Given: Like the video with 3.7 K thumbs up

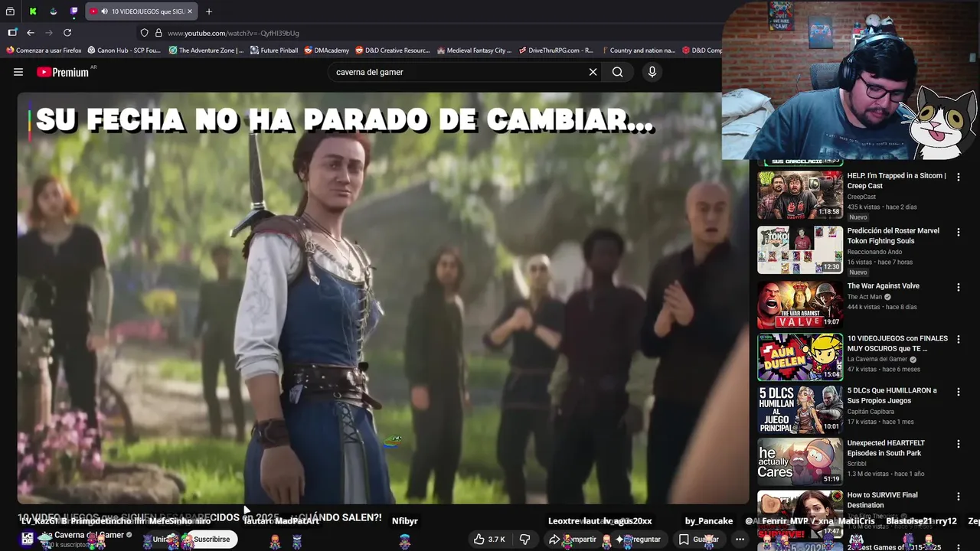Looking at the screenshot, I should tap(490, 540).
